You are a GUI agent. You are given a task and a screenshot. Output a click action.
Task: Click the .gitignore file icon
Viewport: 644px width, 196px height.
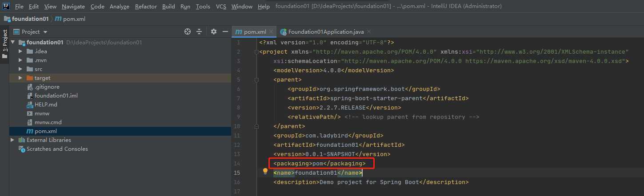[30, 87]
